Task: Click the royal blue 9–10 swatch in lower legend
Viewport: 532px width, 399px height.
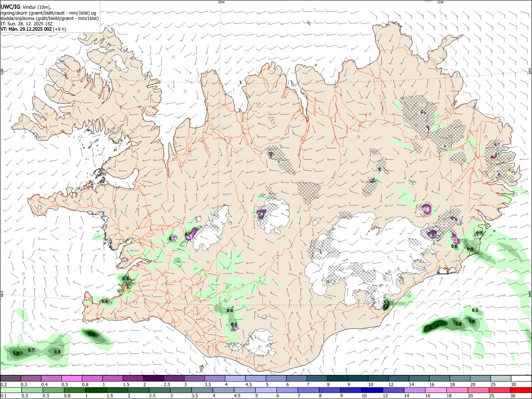Action: (351, 391)
